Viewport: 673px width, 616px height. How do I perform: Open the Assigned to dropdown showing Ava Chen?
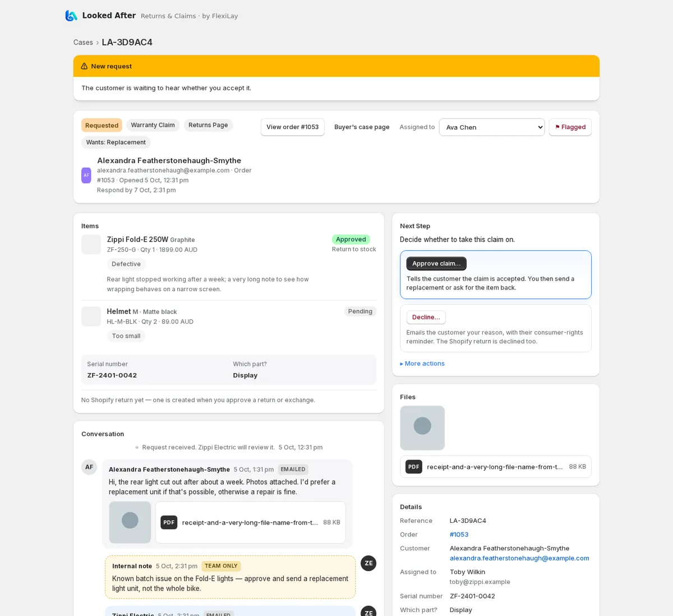tap(492, 127)
